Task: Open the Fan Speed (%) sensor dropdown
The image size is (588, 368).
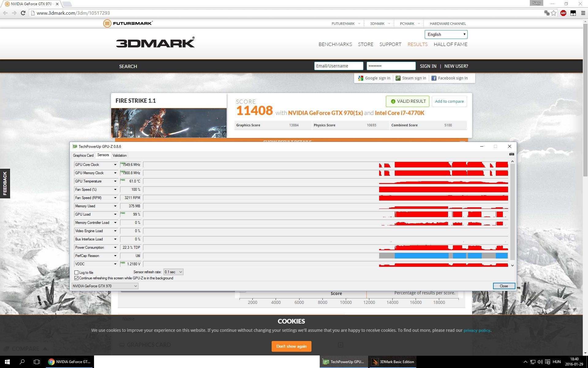Action: 115,190
